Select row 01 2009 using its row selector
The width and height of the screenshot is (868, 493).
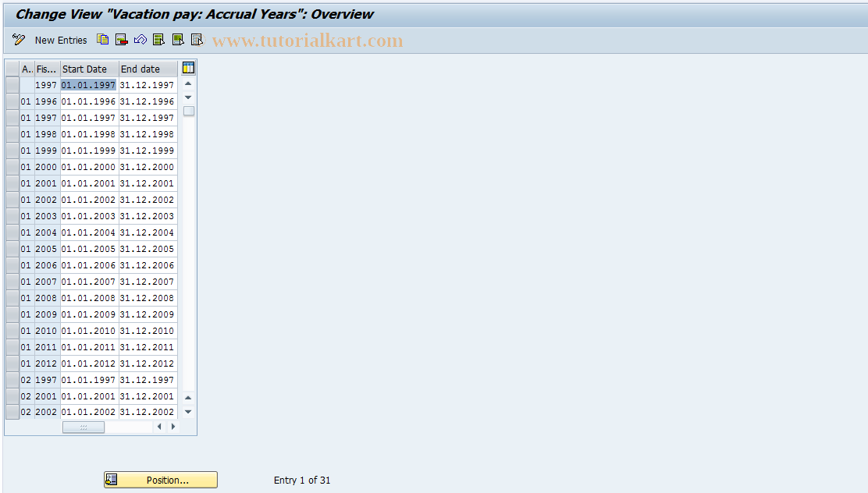[x=12, y=314]
